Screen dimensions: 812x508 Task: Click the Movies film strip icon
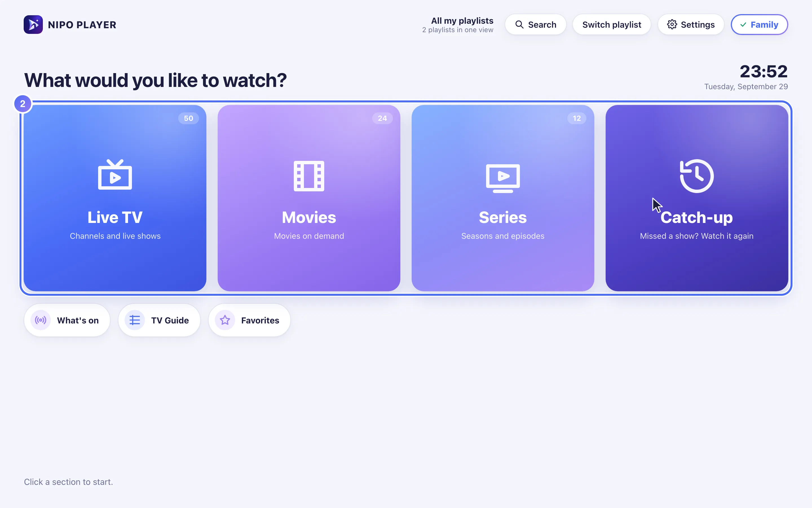pyautogui.click(x=309, y=176)
